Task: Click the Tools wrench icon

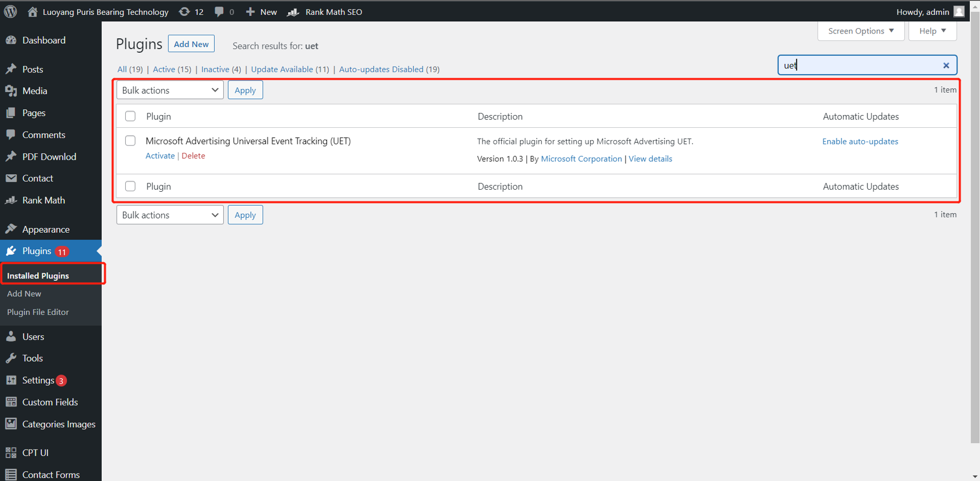Action: 11,358
